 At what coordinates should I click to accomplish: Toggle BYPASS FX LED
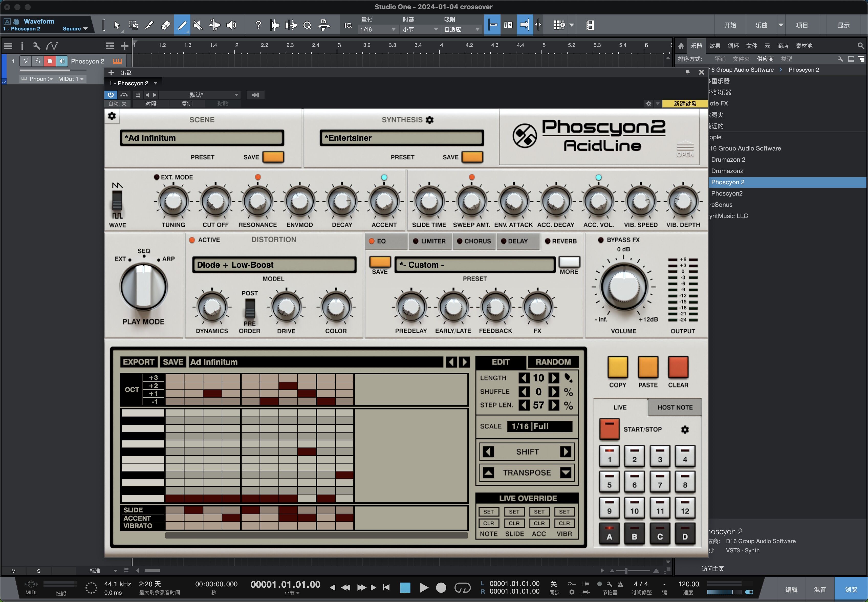(601, 240)
